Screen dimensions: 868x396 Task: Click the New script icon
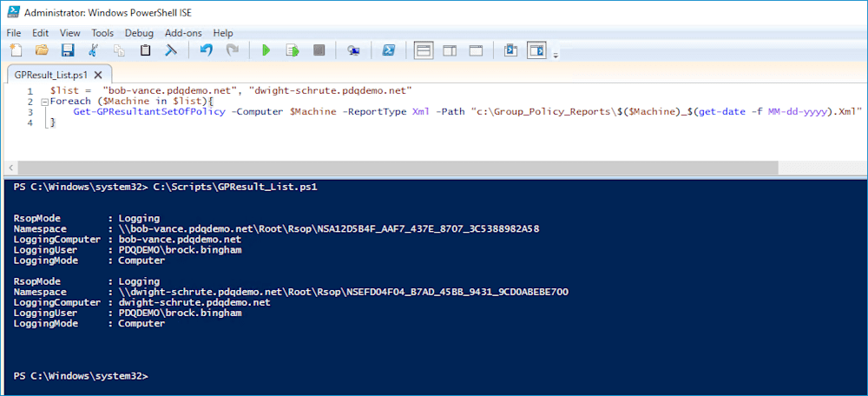pos(16,51)
